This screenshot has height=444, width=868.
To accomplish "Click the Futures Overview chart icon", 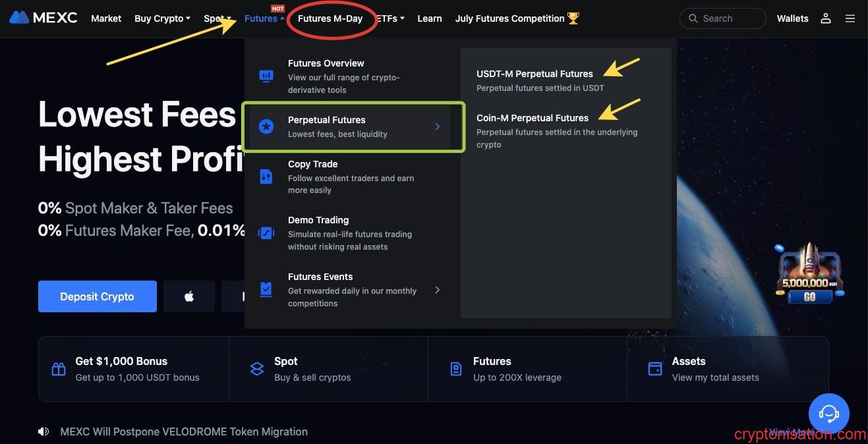I will click(266, 76).
